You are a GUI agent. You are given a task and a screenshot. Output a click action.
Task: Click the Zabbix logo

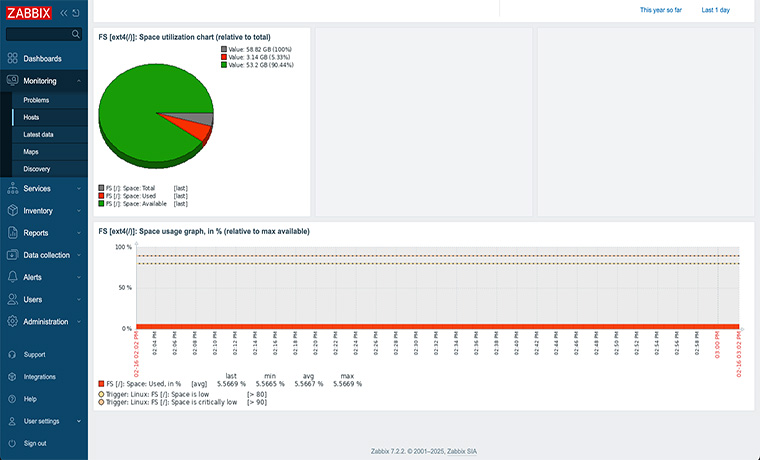28,12
